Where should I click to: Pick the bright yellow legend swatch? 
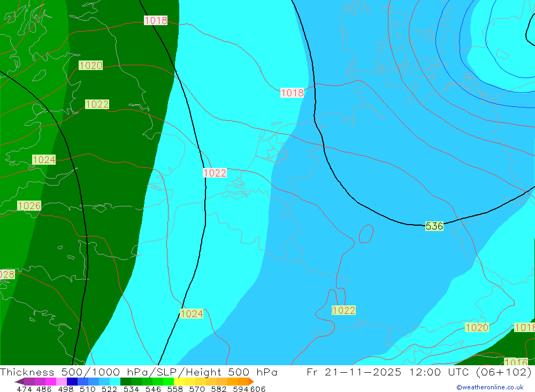click(x=179, y=382)
